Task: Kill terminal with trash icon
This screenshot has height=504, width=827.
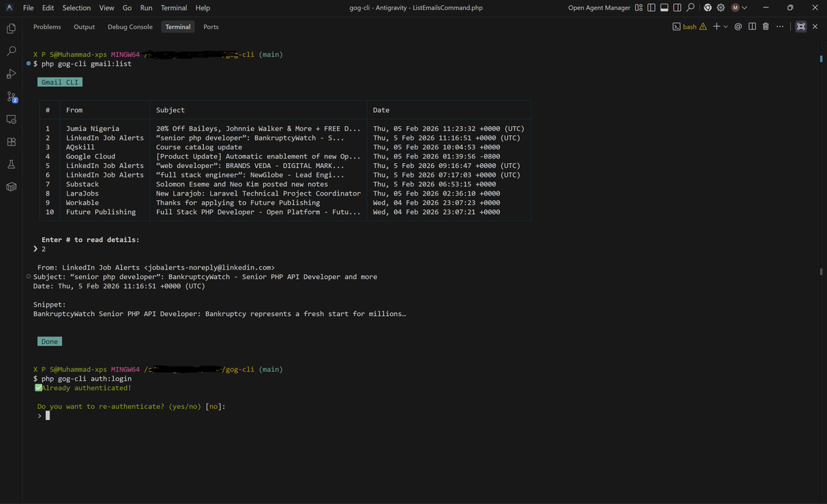Action: (x=766, y=27)
